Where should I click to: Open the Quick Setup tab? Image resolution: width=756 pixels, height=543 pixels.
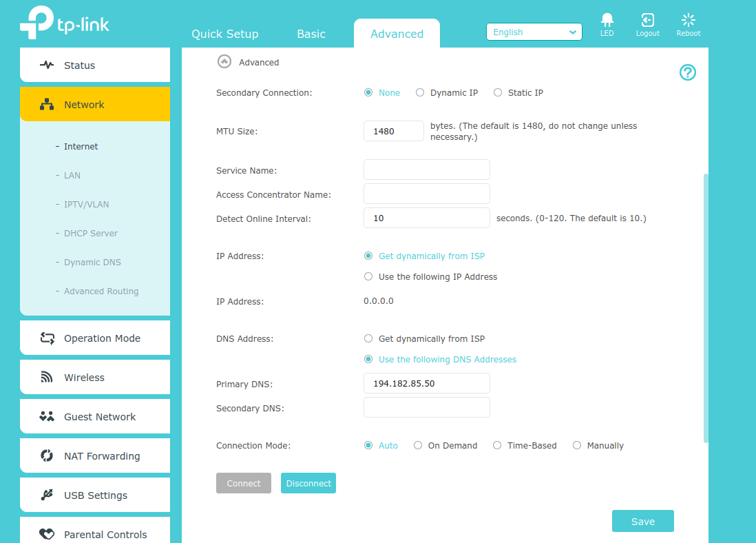(x=224, y=34)
